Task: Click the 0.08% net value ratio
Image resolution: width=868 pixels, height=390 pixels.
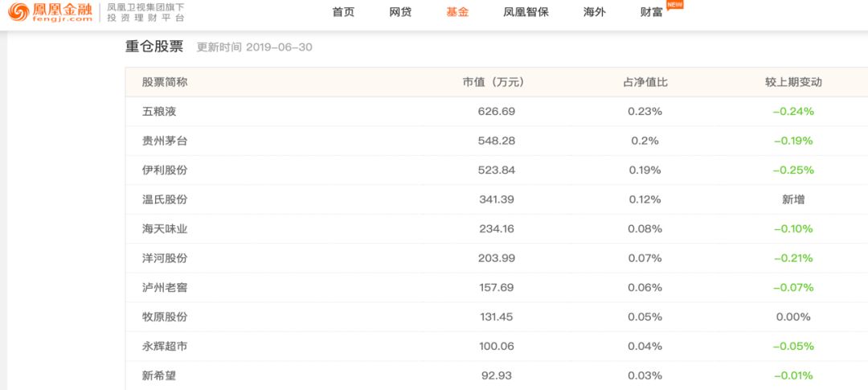Action: 645,229
